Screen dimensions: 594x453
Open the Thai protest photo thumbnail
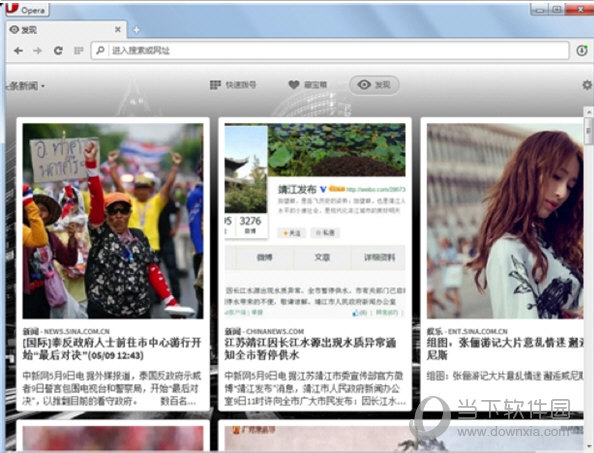(x=113, y=221)
